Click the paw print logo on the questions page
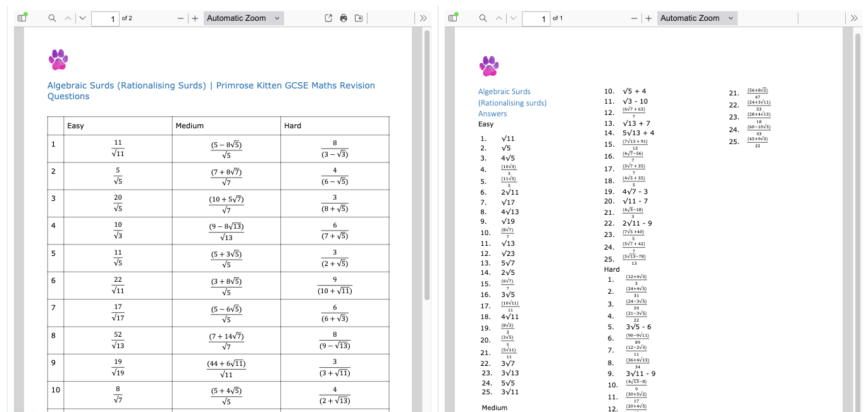 (58, 60)
